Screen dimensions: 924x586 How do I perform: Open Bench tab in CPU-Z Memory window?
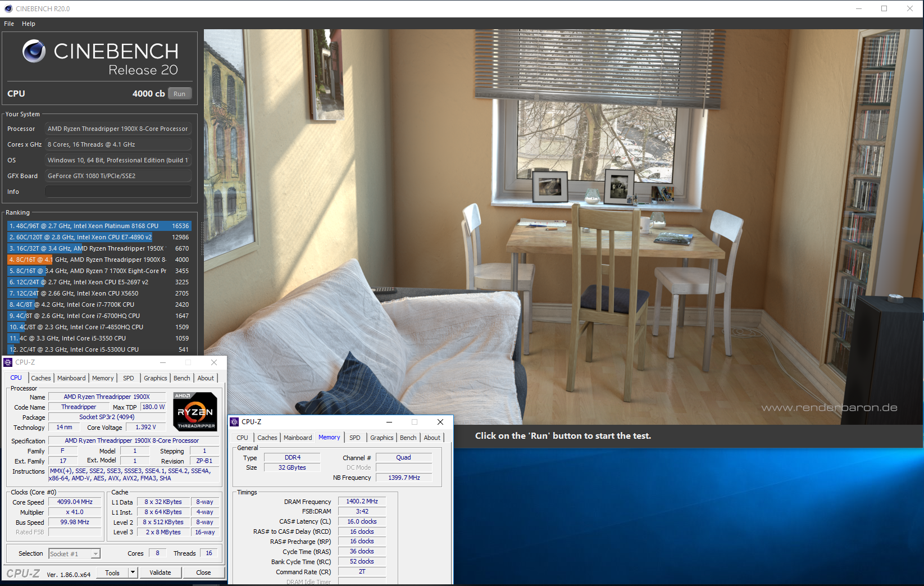coord(408,438)
